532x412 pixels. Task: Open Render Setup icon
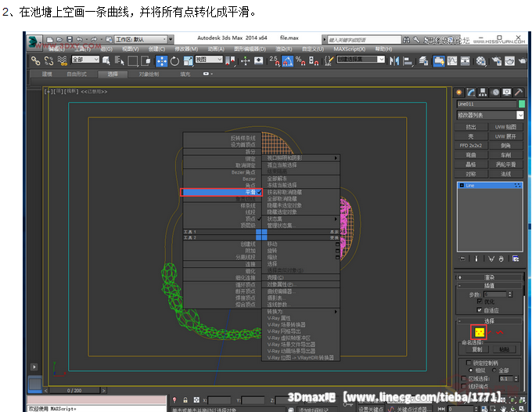(x=497, y=61)
